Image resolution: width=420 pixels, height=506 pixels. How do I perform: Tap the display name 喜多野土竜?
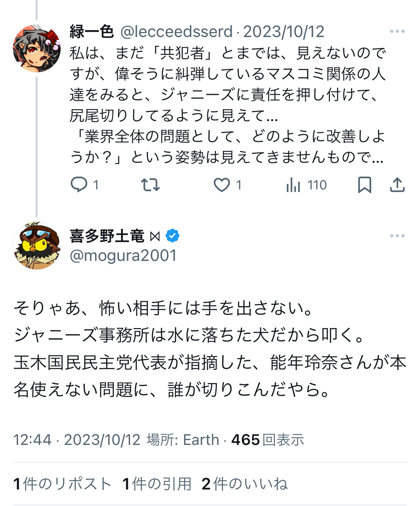(x=107, y=236)
